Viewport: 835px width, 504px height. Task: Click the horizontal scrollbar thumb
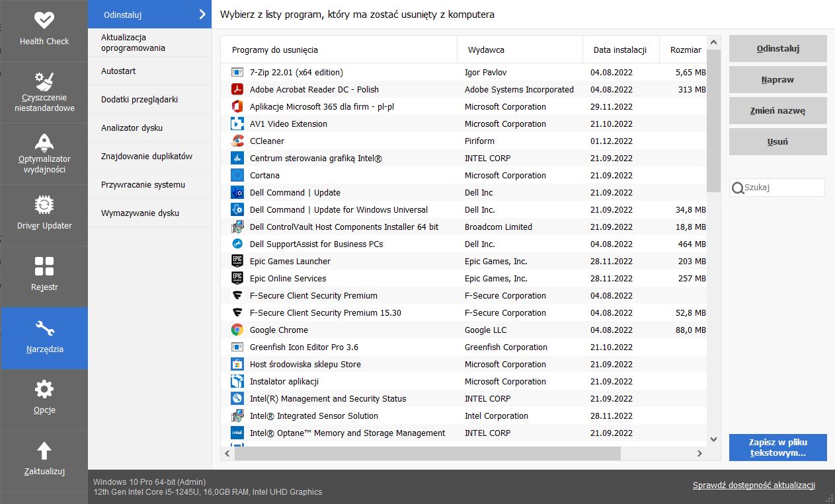click(x=428, y=454)
